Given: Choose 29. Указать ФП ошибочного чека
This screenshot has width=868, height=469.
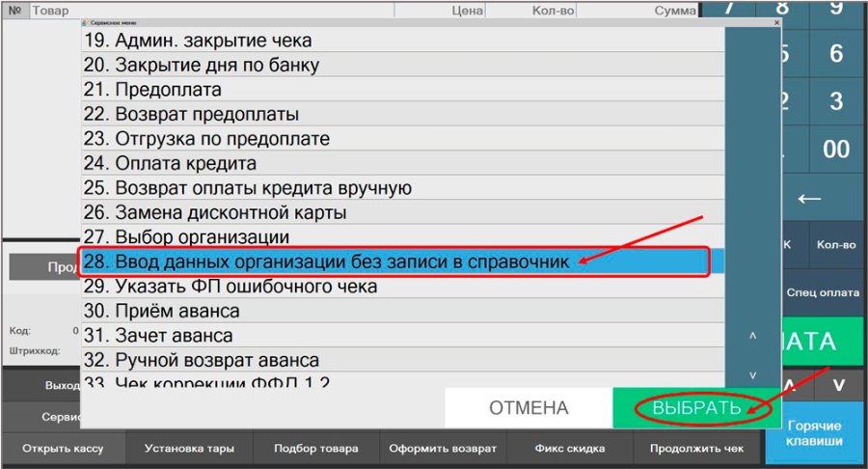Looking at the screenshot, I should pos(403,287).
